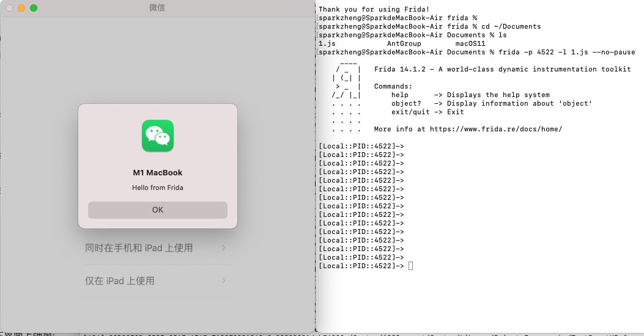The height and width of the screenshot is (336, 644).
Task: Open the 同时在手机和 iPad 上使用 option
Action: click(158, 248)
